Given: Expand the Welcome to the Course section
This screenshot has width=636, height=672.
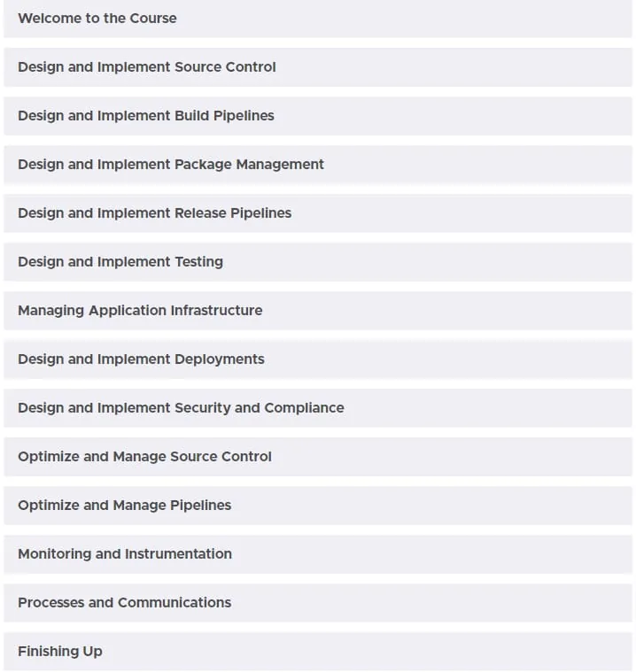Looking at the screenshot, I should tap(318, 19).
